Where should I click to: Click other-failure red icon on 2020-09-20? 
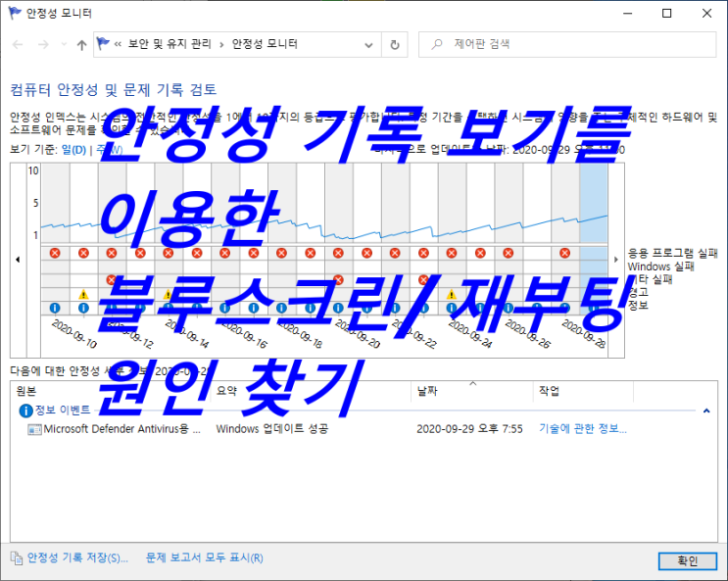pos(338,280)
